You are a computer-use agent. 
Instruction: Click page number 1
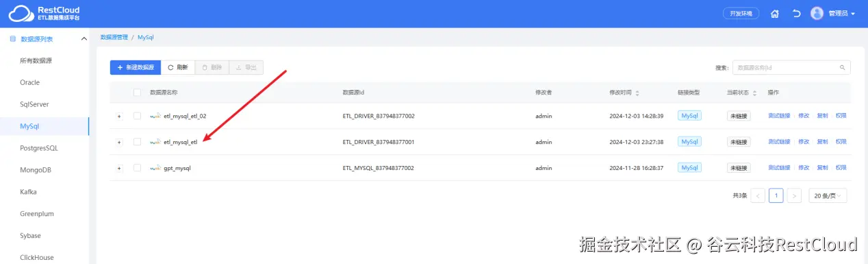776,195
